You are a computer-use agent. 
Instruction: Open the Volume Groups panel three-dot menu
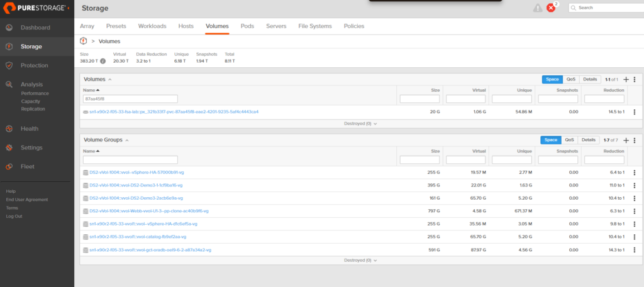click(x=635, y=140)
